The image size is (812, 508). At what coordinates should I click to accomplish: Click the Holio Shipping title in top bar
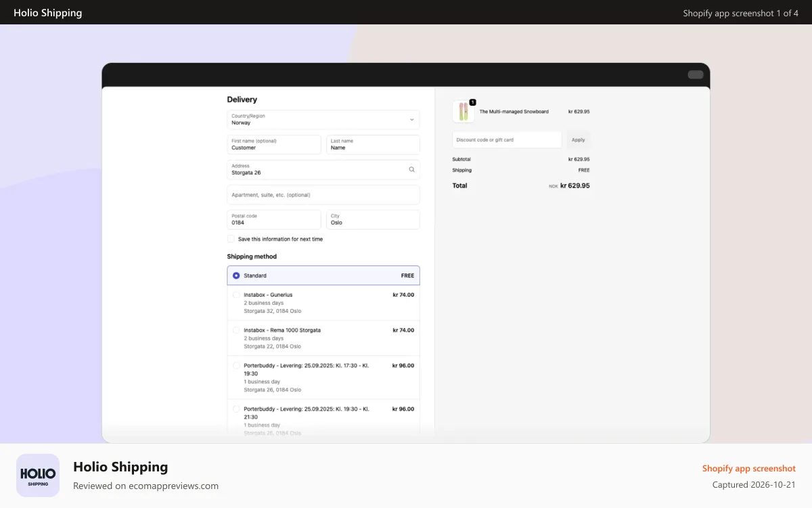point(47,13)
